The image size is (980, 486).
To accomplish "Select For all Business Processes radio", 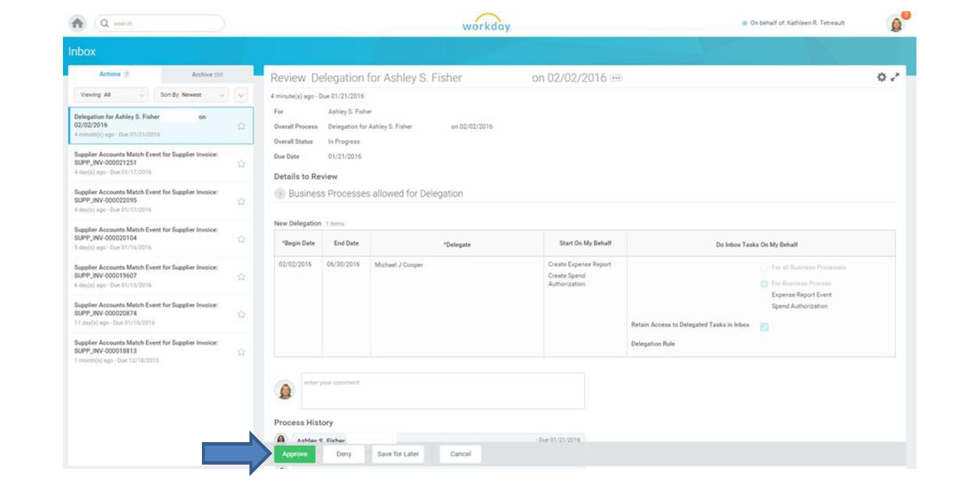I will pyautogui.click(x=764, y=268).
